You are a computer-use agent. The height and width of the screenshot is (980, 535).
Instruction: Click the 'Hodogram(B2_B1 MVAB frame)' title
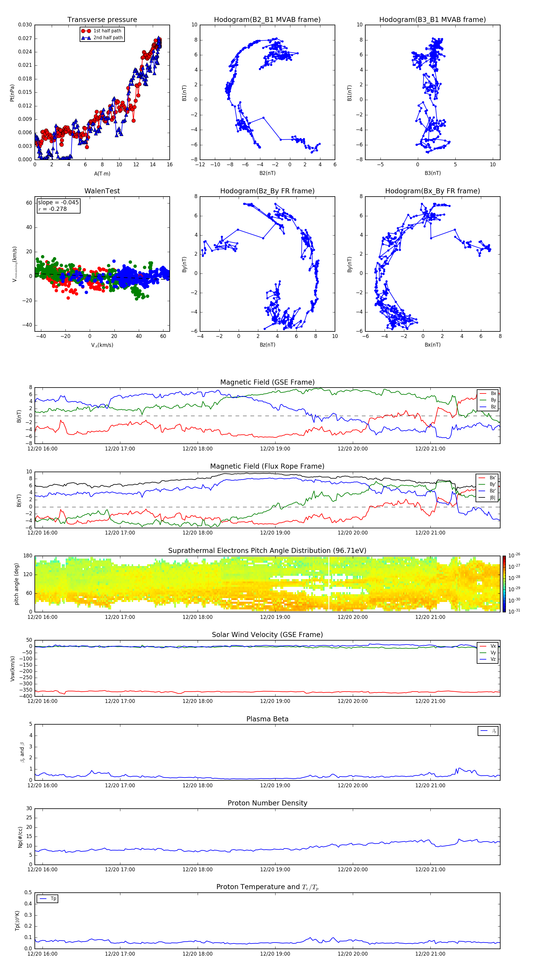(267, 20)
